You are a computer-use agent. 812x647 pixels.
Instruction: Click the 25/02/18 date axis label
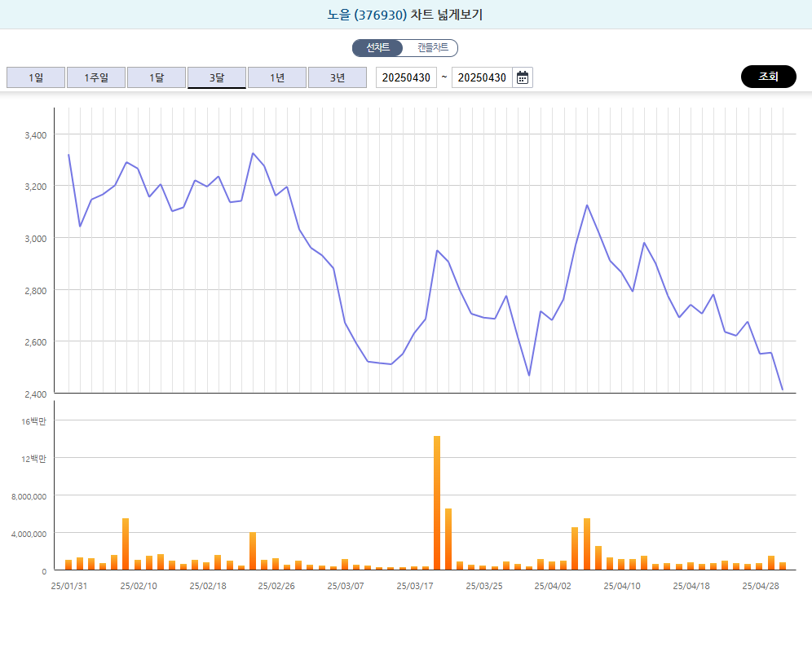tap(208, 586)
